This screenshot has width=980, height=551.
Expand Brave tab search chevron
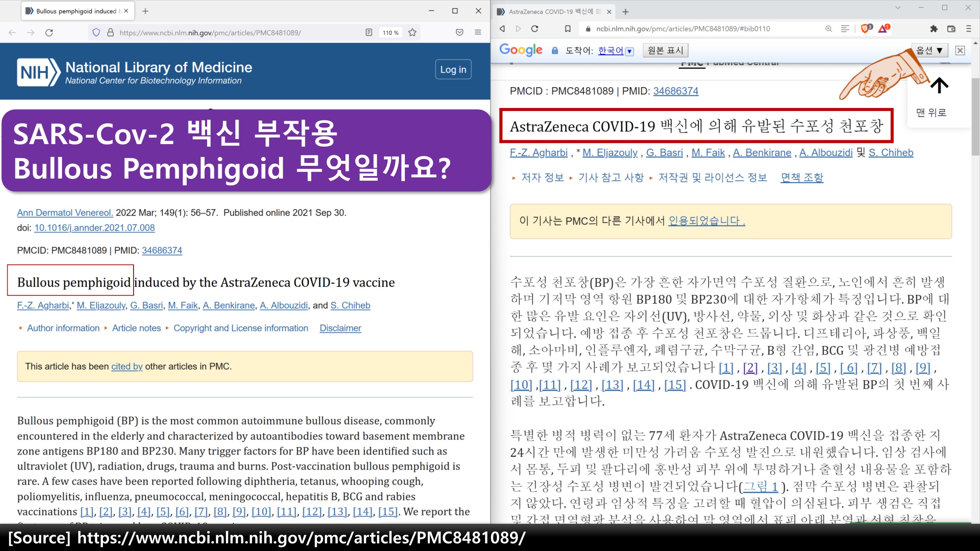[x=898, y=8]
